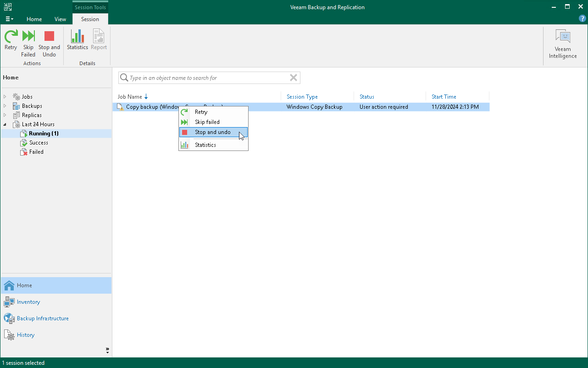Click the 11/28/2024 2:13 PM start time
The width and height of the screenshot is (588, 368).
pyautogui.click(x=455, y=107)
